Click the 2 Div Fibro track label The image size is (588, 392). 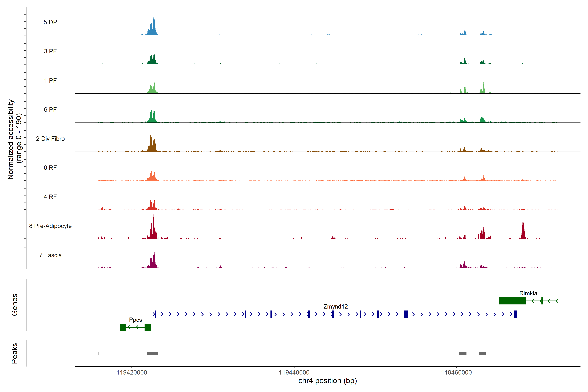point(50,139)
